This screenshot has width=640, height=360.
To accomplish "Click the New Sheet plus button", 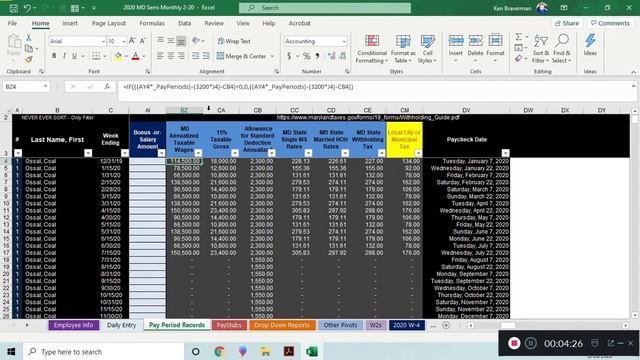I will pyautogui.click(x=446, y=325).
